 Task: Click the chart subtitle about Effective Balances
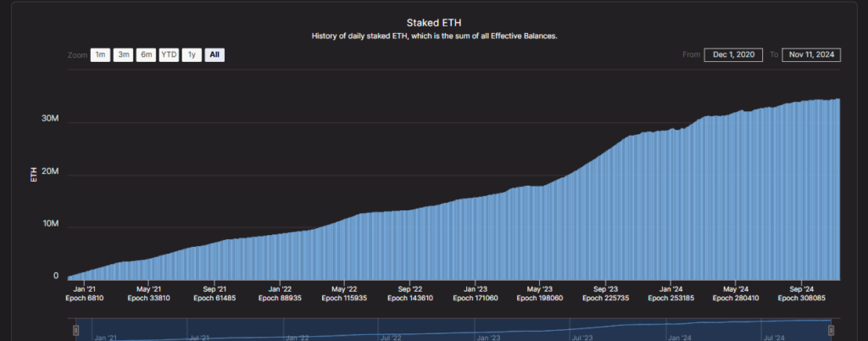point(433,36)
